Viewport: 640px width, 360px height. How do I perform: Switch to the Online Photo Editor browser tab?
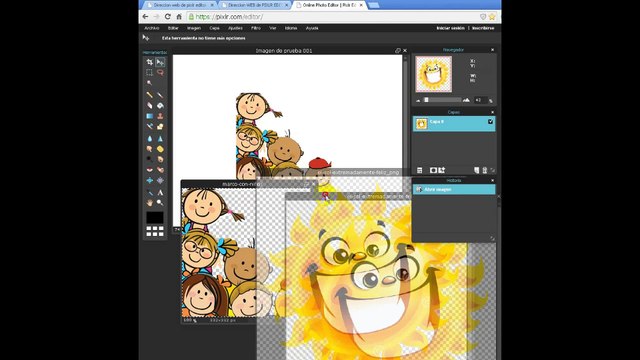pos(329,5)
